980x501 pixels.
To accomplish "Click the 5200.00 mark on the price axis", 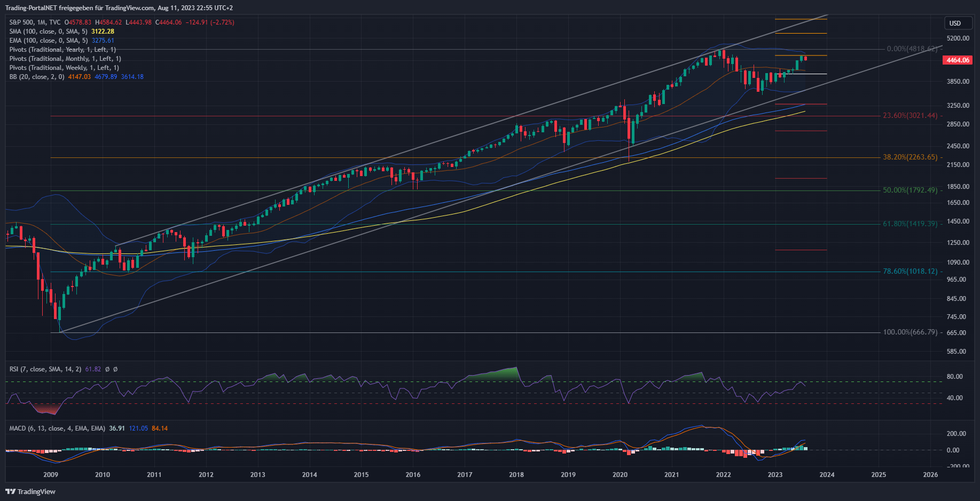I will coord(958,38).
